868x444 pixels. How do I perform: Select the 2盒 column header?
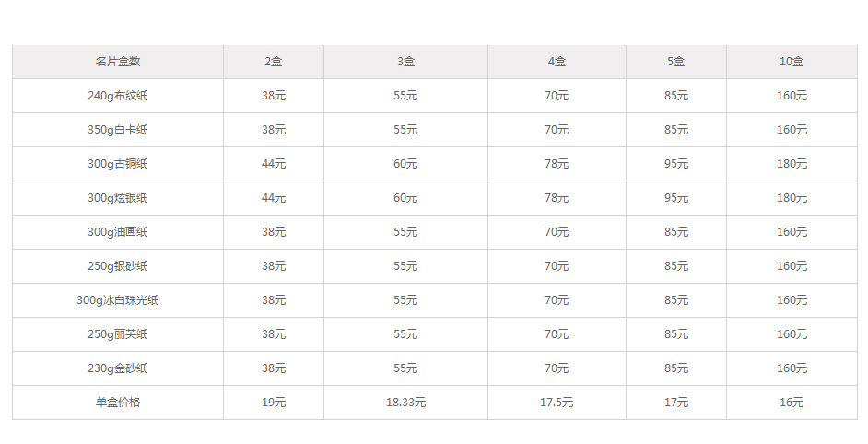(274, 62)
